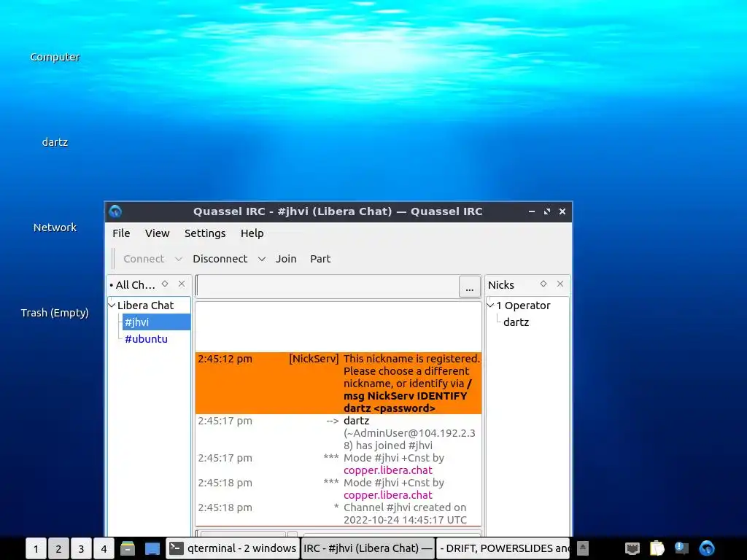
Task: Open the Settings menu
Action: tap(205, 233)
